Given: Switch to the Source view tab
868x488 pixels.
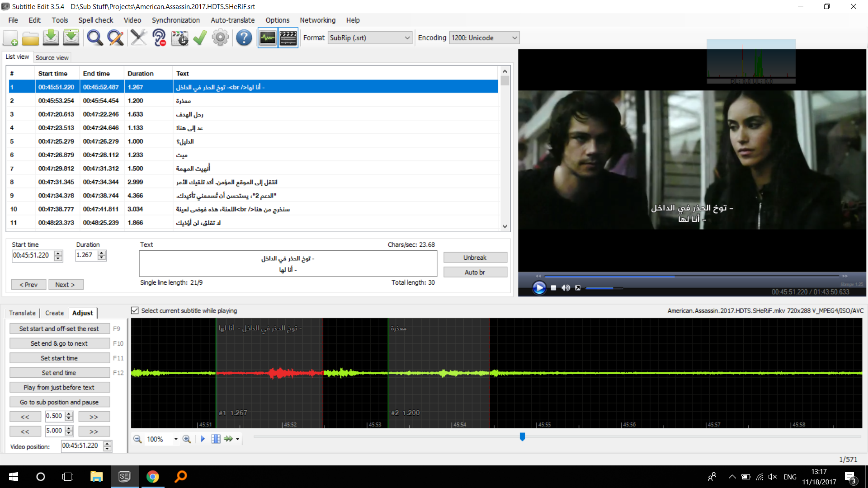Looking at the screenshot, I should [x=52, y=57].
